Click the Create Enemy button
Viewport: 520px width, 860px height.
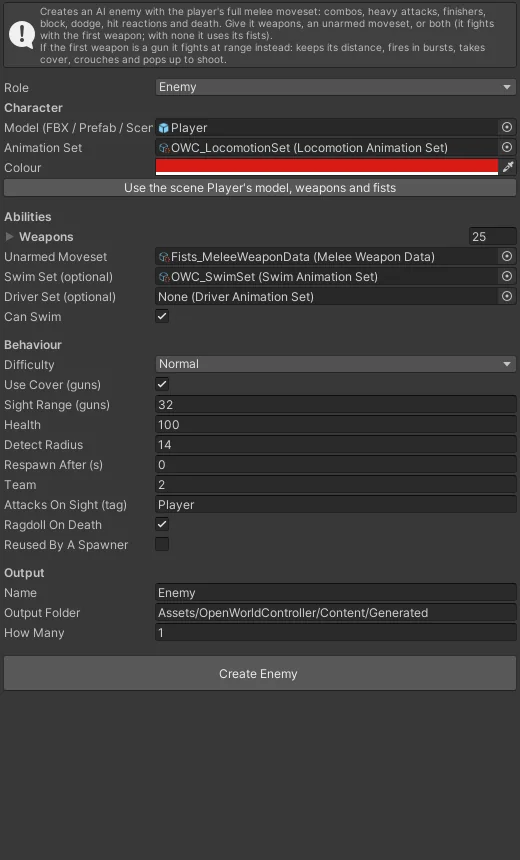click(x=260, y=674)
